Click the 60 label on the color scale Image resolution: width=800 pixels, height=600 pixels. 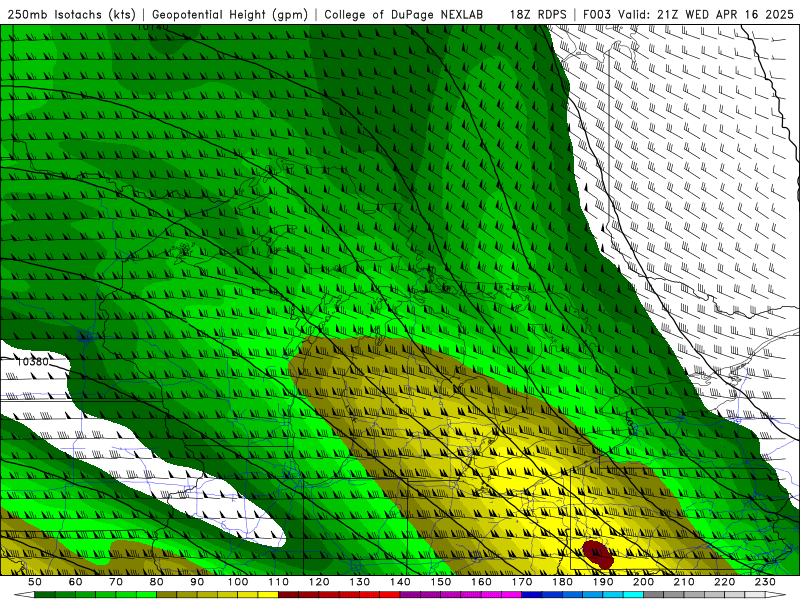[75, 582]
